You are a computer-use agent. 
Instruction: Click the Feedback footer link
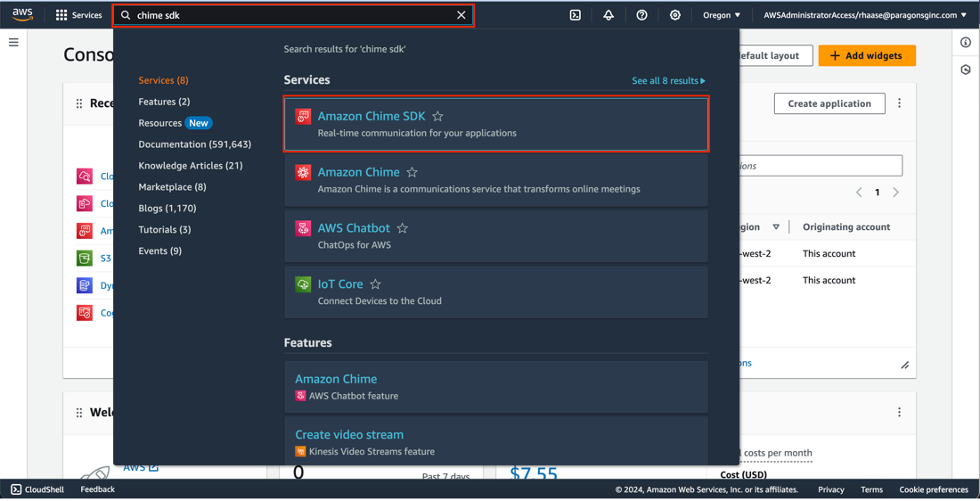[x=97, y=489]
